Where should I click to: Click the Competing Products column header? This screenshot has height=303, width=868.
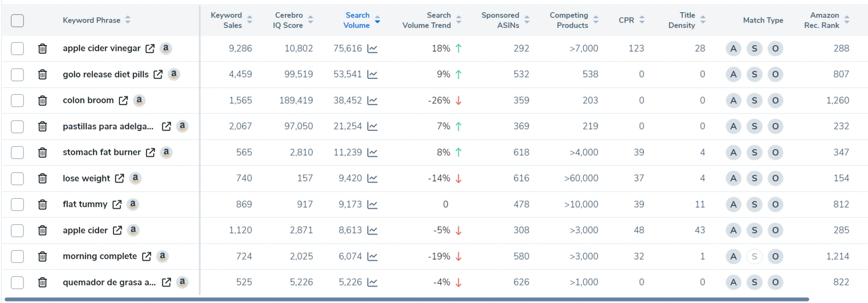pyautogui.click(x=569, y=20)
